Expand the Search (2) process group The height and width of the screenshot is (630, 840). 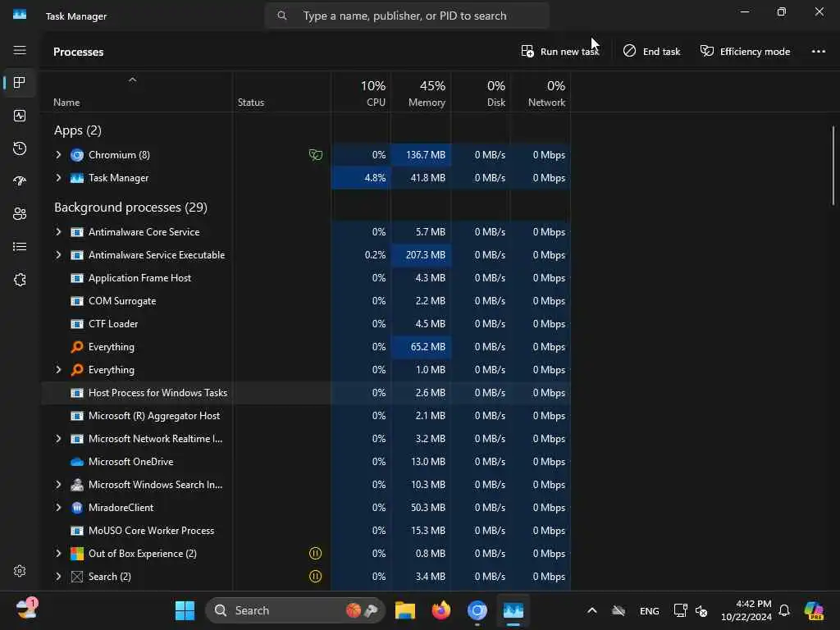coord(58,577)
